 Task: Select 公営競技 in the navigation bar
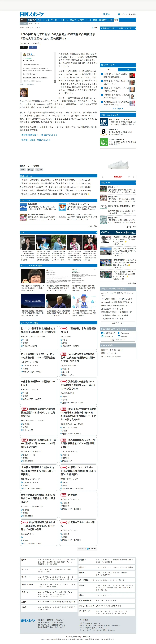pos(103,20)
